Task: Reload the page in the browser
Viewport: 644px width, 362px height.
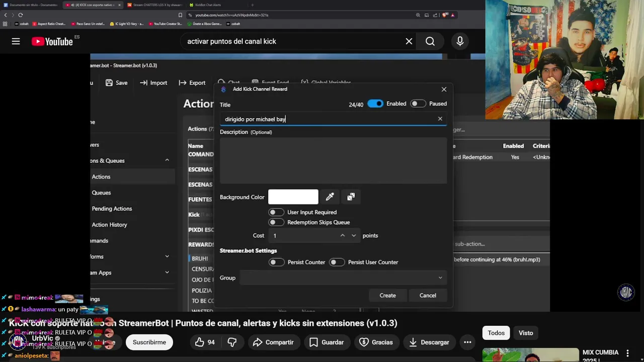Action: pyautogui.click(x=21, y=15)
